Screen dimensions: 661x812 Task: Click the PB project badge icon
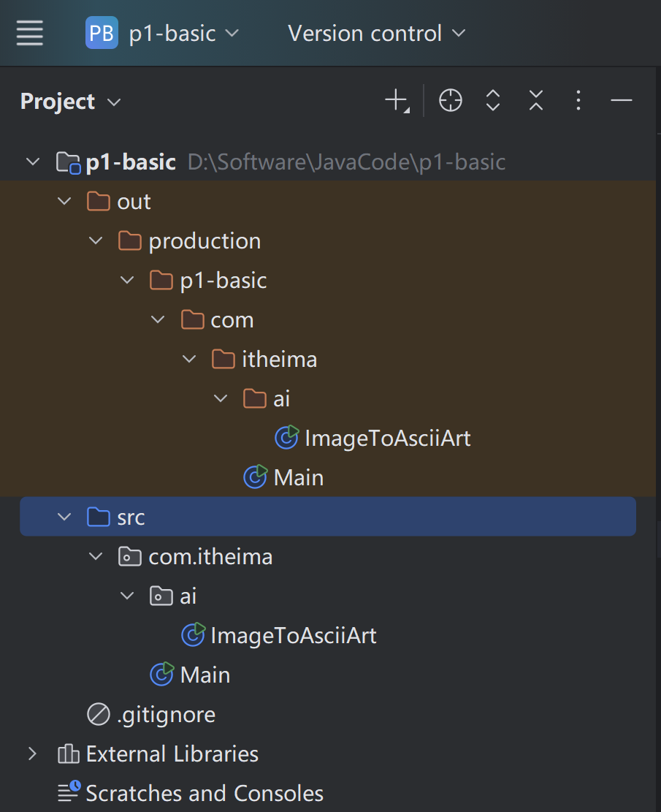click(x=102, y=33)
